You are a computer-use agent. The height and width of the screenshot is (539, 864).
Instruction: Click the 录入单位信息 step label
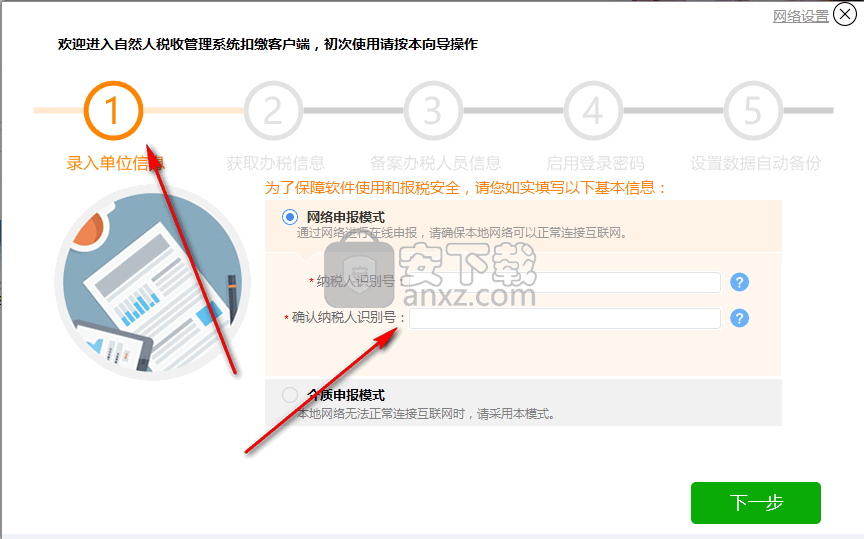coord(115,163)
